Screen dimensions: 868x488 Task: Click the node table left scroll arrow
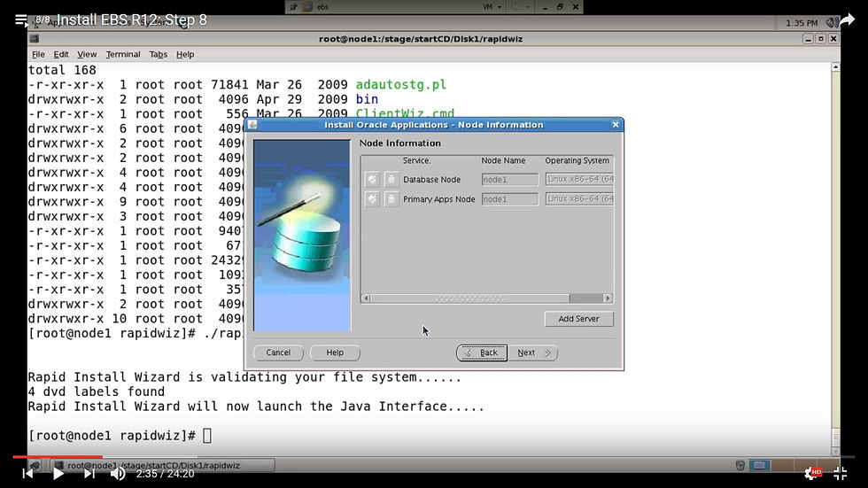coord(365,298)
